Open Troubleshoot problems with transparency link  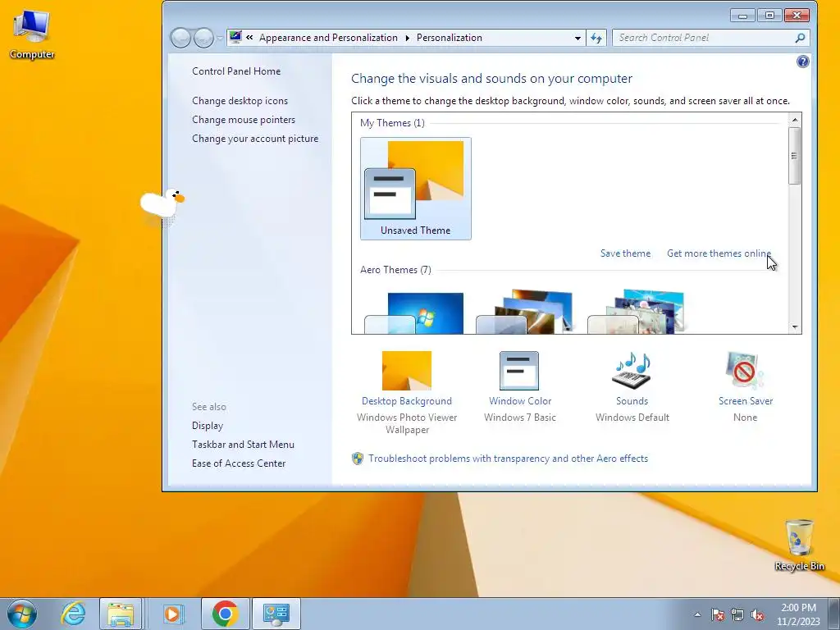point(509,459)
